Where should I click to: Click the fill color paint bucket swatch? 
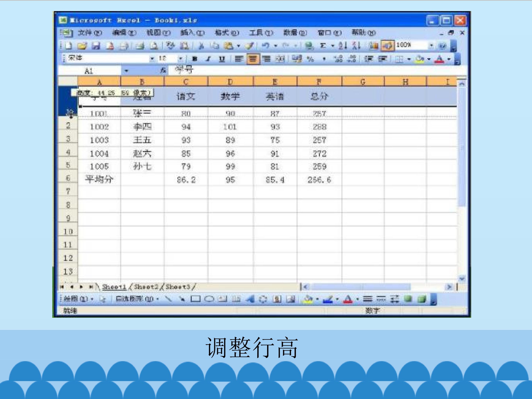(420, 59)
